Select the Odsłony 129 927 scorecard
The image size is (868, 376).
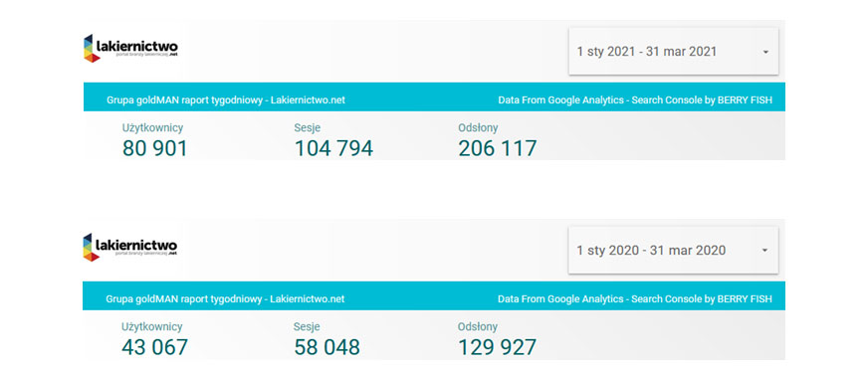click(x=497, y=339)
